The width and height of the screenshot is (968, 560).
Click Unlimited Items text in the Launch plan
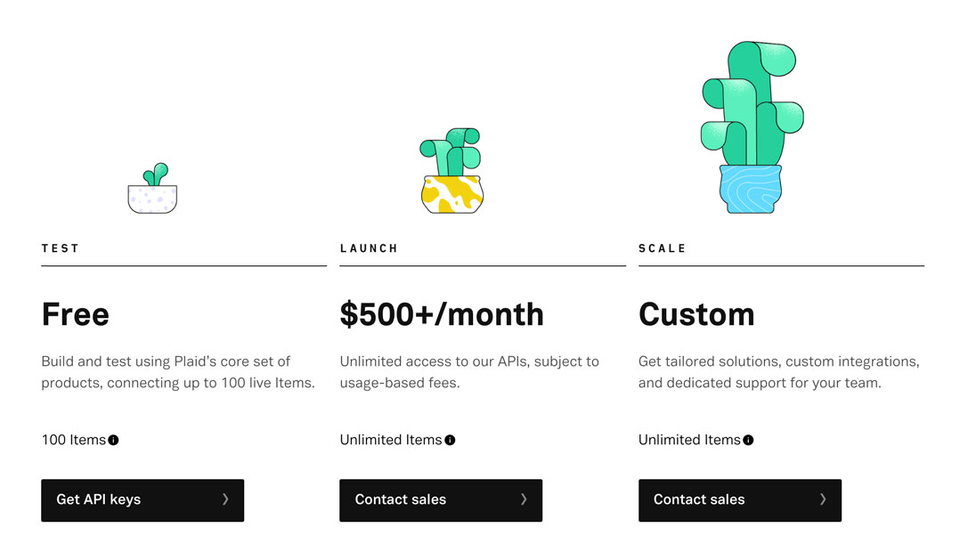(391, 440)
